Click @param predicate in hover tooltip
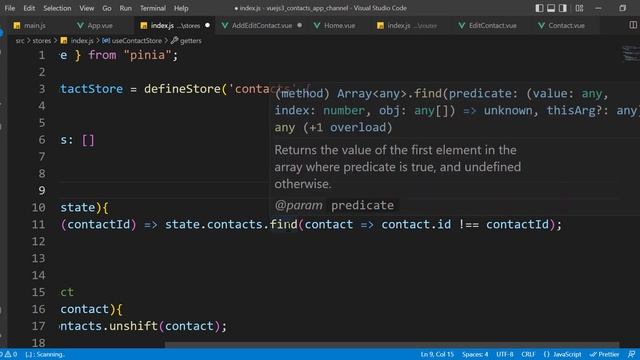This screenshot has height=360, width=640. click(x=335, y=205)
